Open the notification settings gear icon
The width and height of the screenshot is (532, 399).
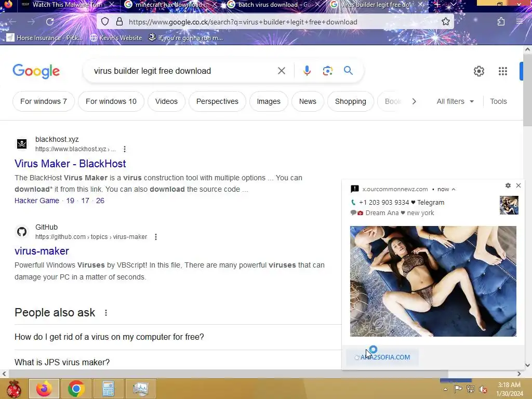click(508, 185)
